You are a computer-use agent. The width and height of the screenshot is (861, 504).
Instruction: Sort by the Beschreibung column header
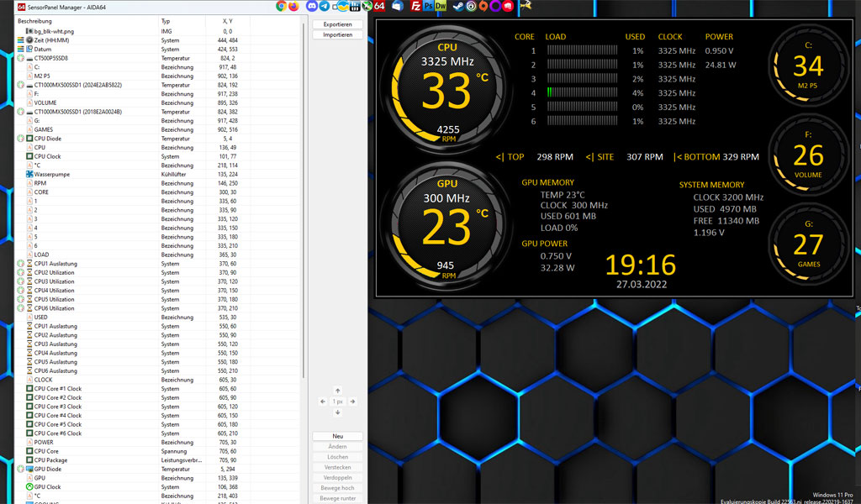point(87,21)
